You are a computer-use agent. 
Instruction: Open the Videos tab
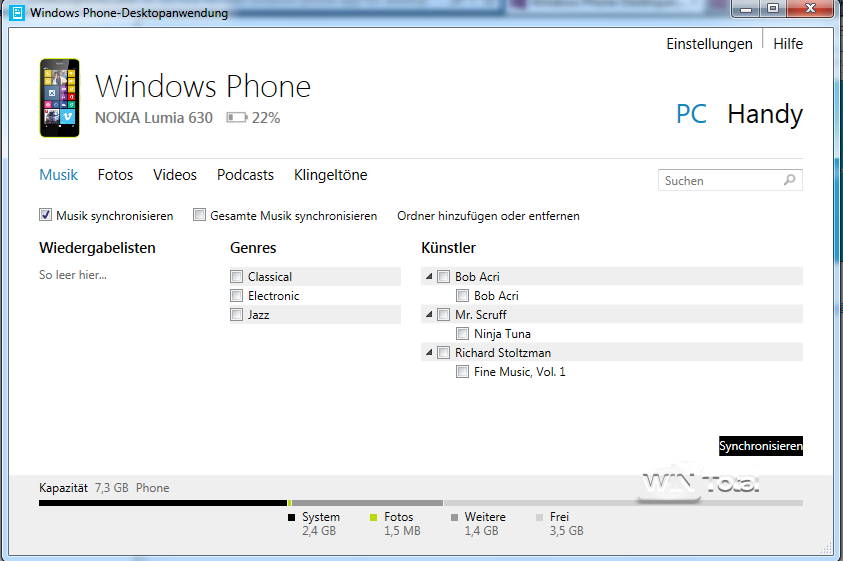click(x=175, y=175)
